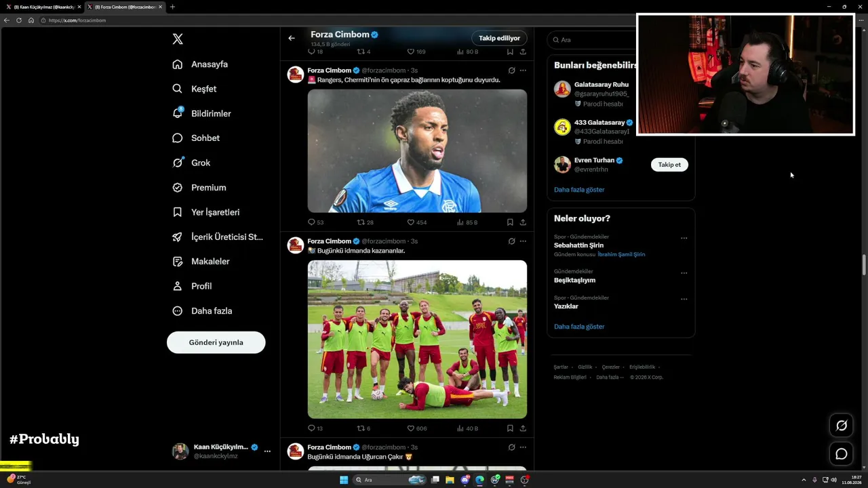This screenshot has width=868, height=488.
Task: Share the Rangers Chermiti post
Action: coord(523,222)
